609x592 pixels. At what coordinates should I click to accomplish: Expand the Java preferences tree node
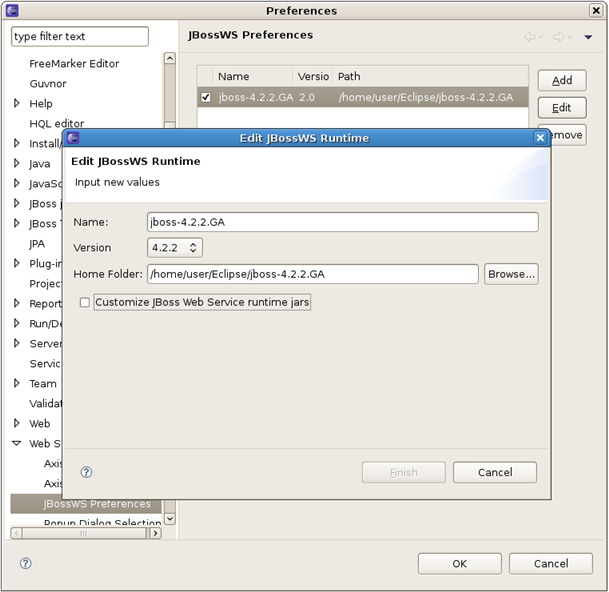(x=17, y=163)
